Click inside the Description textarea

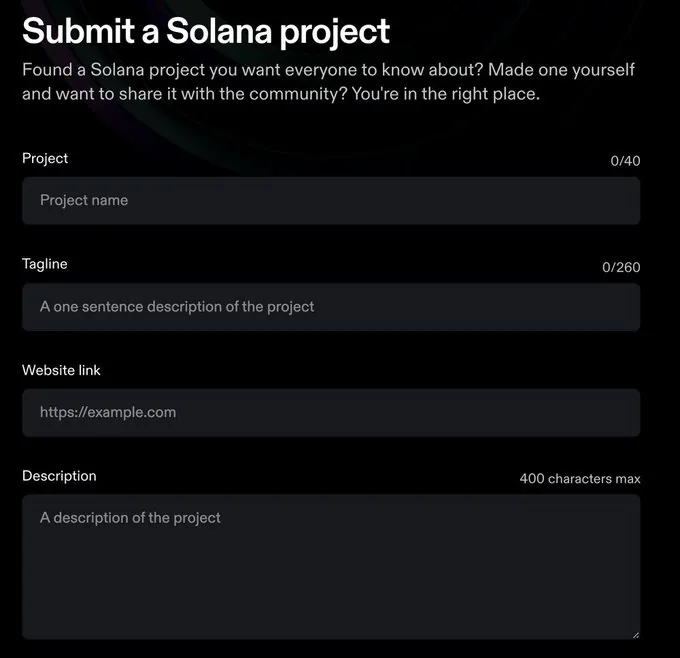pos(330,565)
